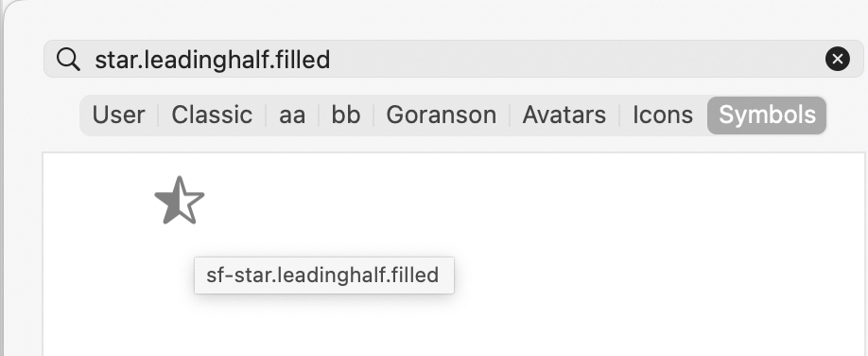This screenshot has height=356, width=868.
Task: Select the half-filled star symbol
Action: [x=180, y=200]
